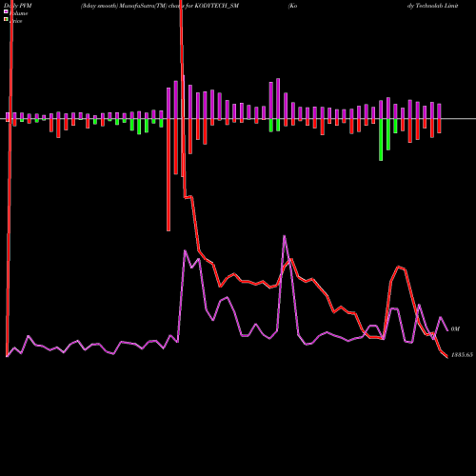Click the Volume legend swatch
The image size is (476, 476).
point(6,11)
